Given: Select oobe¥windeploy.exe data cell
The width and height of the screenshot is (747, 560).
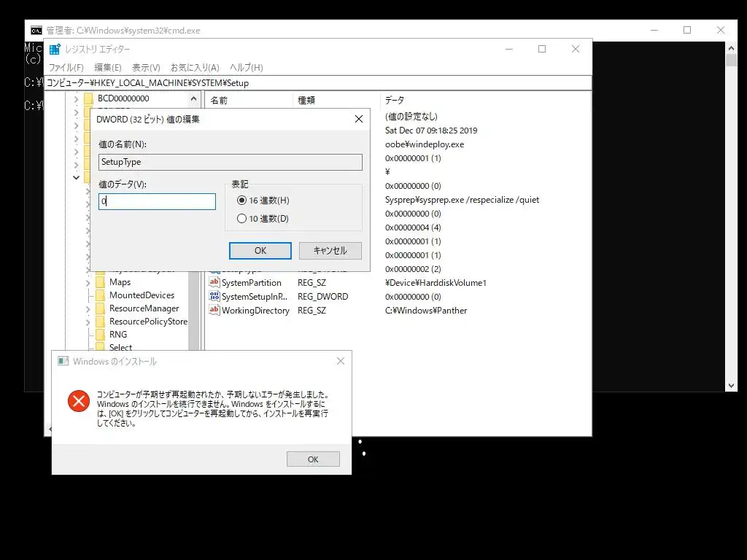Looking at the screenshot, I should point(425,144).
